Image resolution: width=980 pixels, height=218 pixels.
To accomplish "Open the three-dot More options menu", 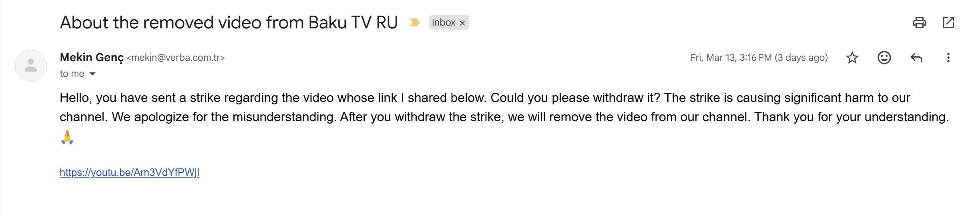I will point(948,58).
